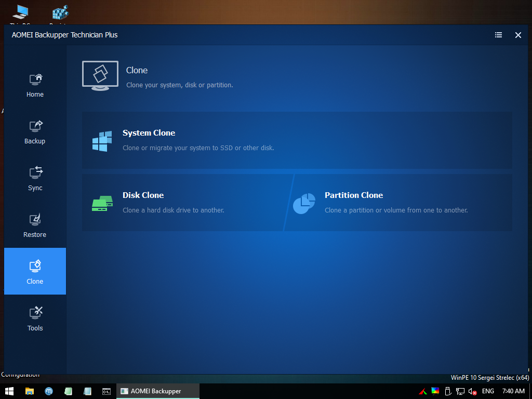This screenshot has height=399, width=532.
Task: Open the Tools section
Action: pyautogui.click(x=35, y=318)
